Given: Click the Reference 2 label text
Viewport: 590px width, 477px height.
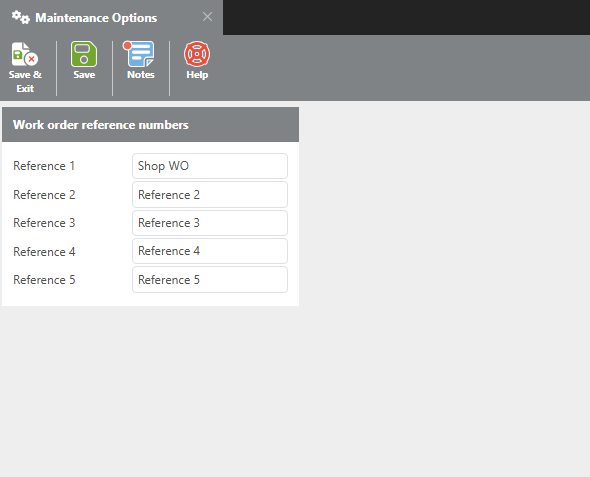Looking at the screenshot, I should pos(44,195).
